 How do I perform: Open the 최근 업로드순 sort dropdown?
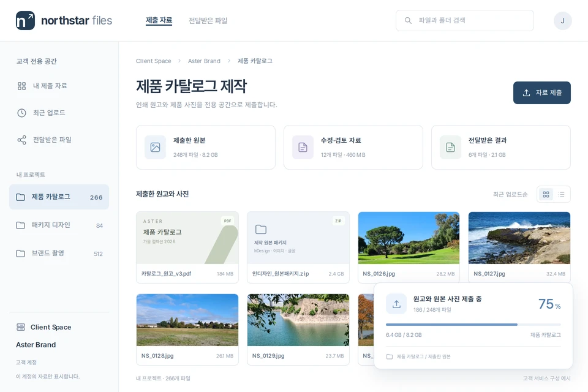pos(510,194)
